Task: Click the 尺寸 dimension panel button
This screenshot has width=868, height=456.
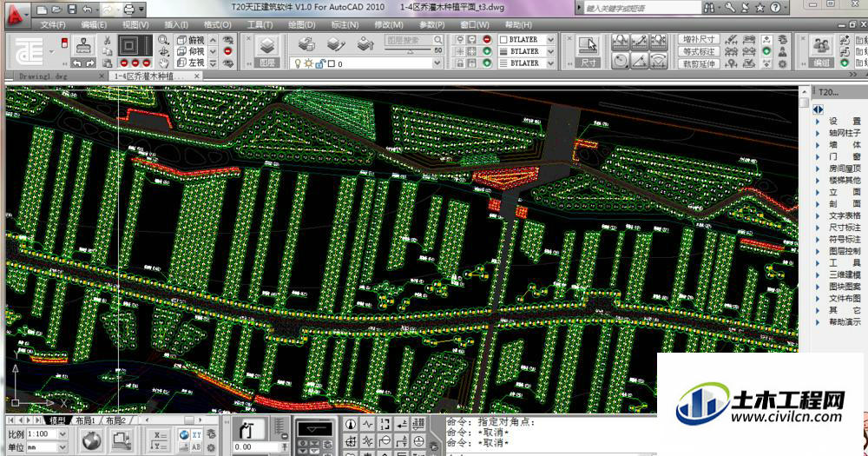Action: click(x=588, y=51)
